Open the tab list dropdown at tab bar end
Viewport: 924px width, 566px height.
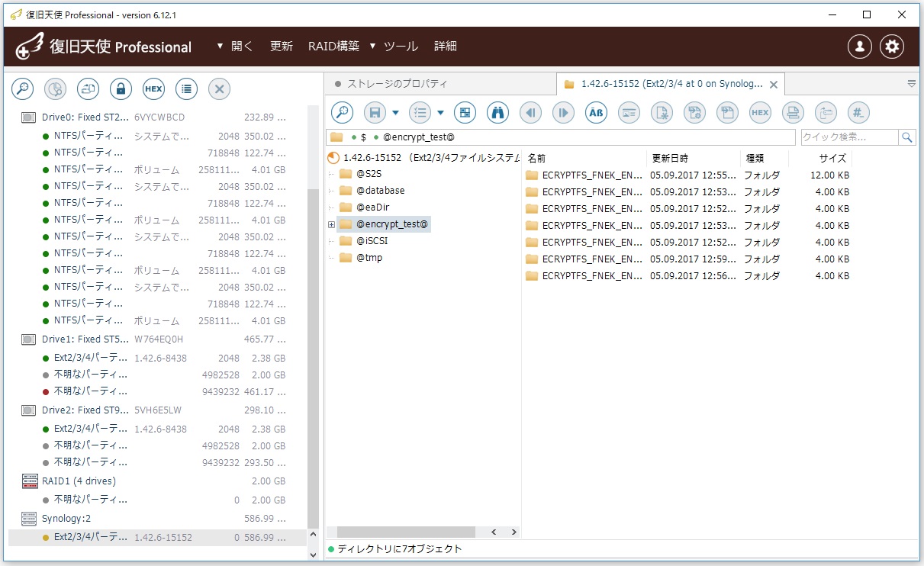(912, 84)
